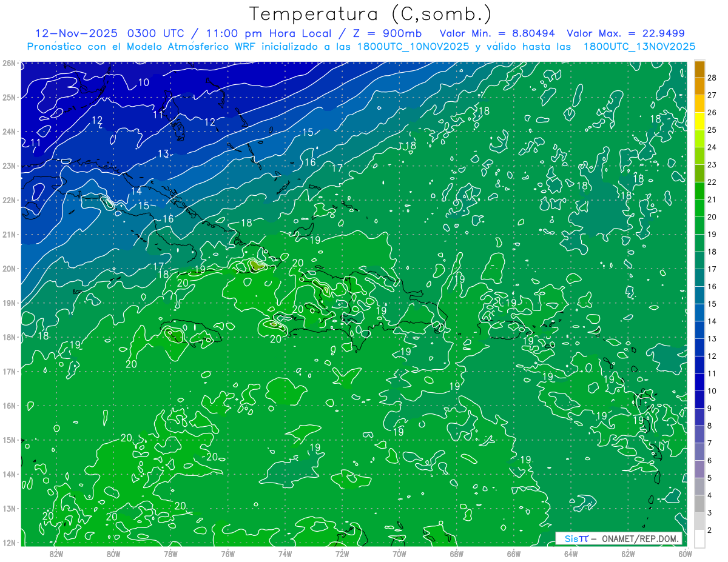This screenshot has width=728, height=562.
Task: Click the 74W longitude axis label
Action: [285, 554]
